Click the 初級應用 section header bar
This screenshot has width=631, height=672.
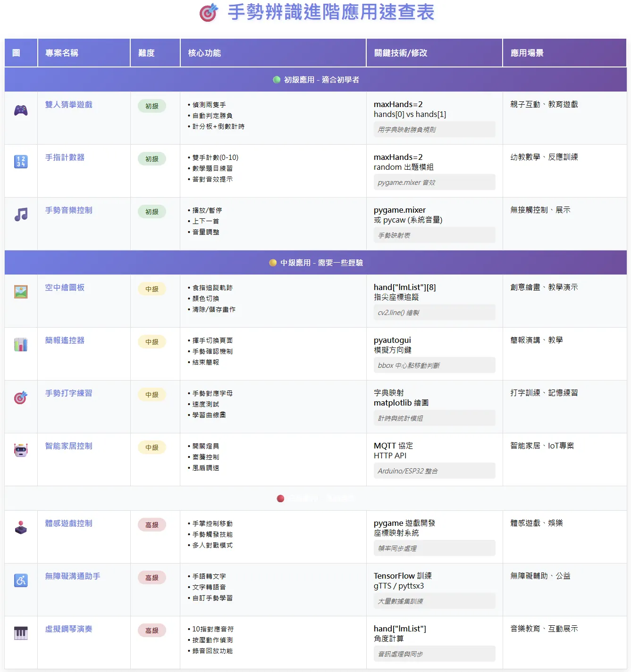(x=316, y=80)
